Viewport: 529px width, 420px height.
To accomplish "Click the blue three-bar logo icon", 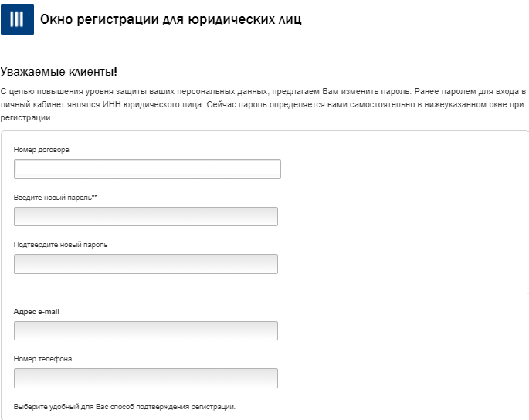I will point(17,19).
